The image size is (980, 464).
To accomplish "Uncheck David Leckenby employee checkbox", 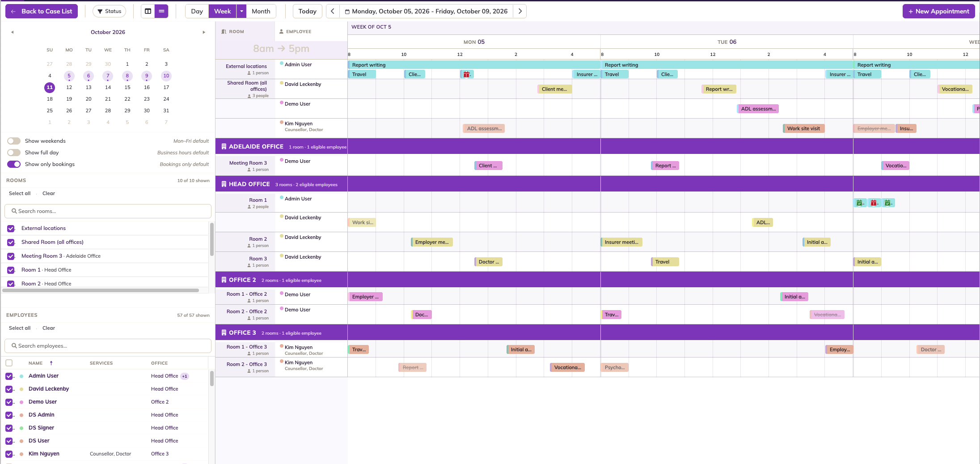I will click(9, 389).
